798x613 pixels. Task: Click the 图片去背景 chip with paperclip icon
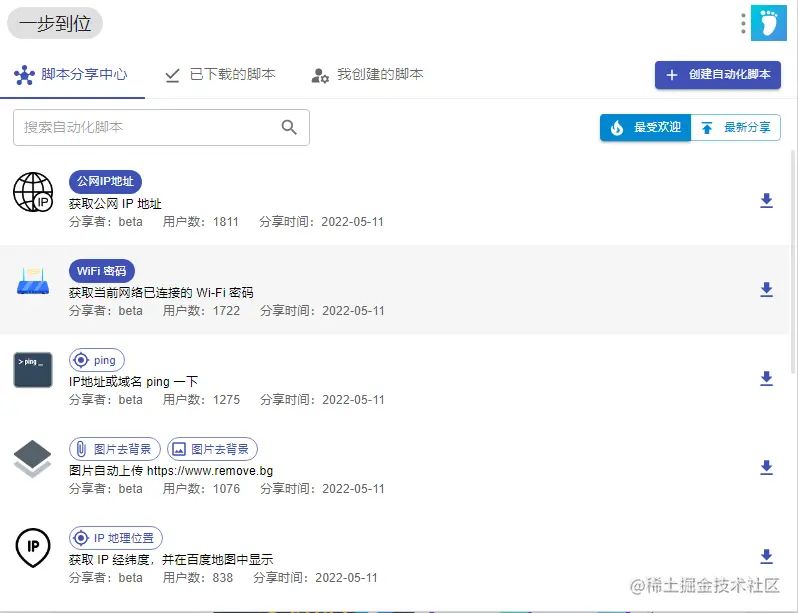(x=115, y=449)
